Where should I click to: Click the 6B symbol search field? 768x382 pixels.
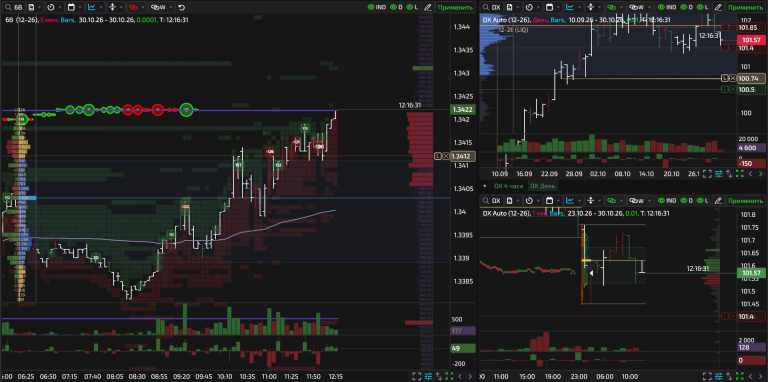tap(13, 7)
